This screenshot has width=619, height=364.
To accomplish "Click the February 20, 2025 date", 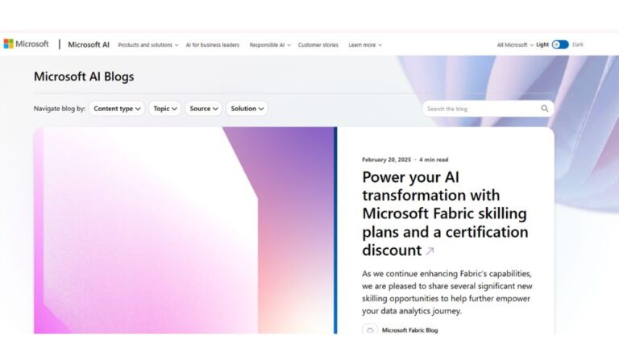I will click(387, 159).
